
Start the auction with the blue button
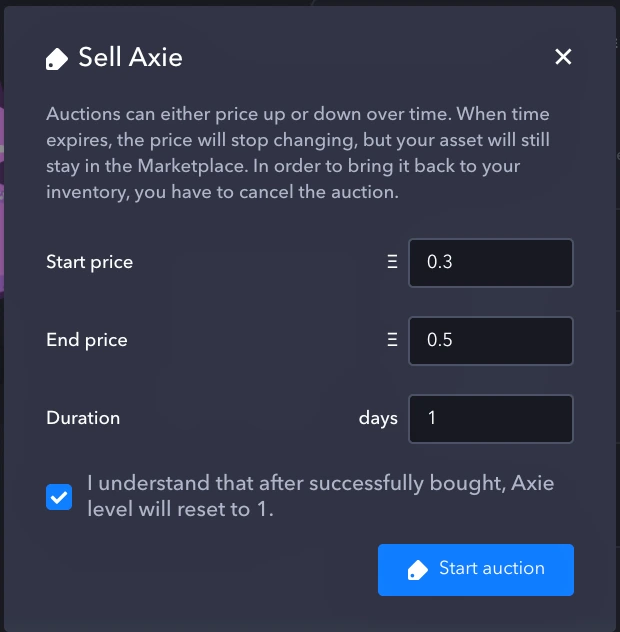(x=476, y=570)
